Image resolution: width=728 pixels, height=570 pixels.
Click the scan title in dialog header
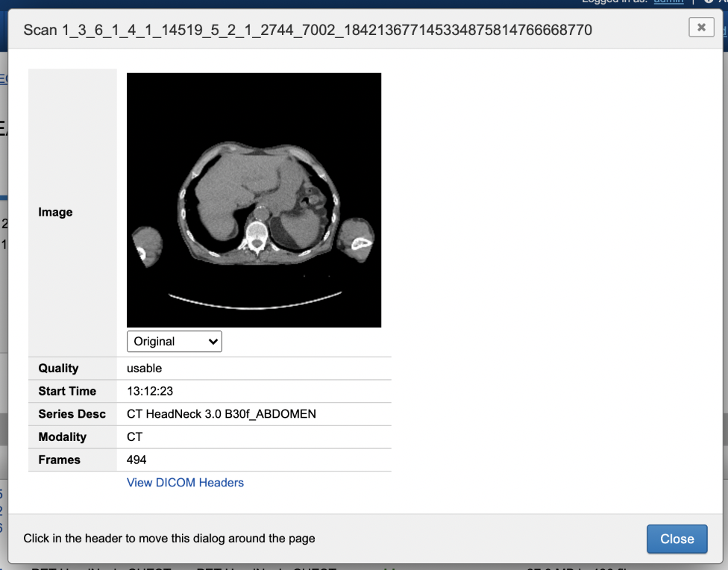307,30
